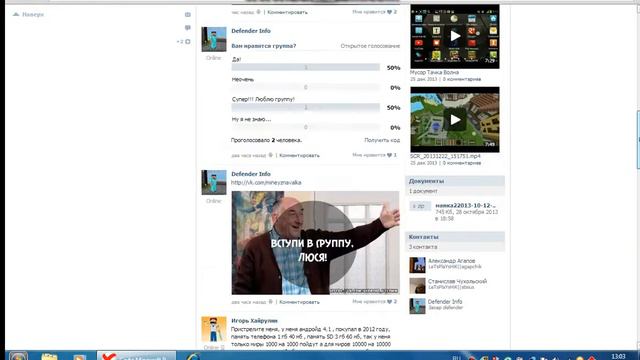Click the Неочень poll result bar
The width and height of the screenshot is (640, 360).
point(305,87)
